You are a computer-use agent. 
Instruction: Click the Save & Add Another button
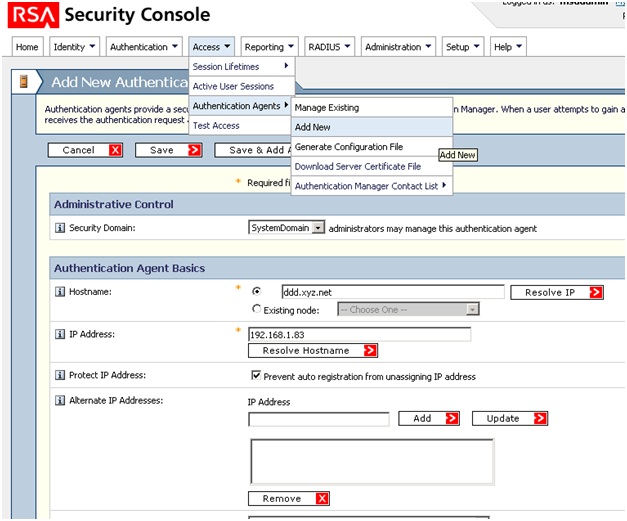[x=253, y=150]
